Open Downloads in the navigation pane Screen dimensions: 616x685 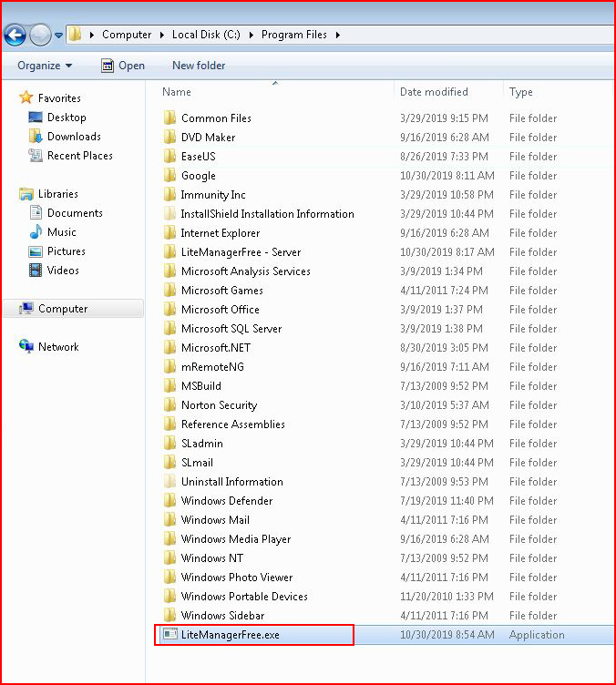coord(74,137)
